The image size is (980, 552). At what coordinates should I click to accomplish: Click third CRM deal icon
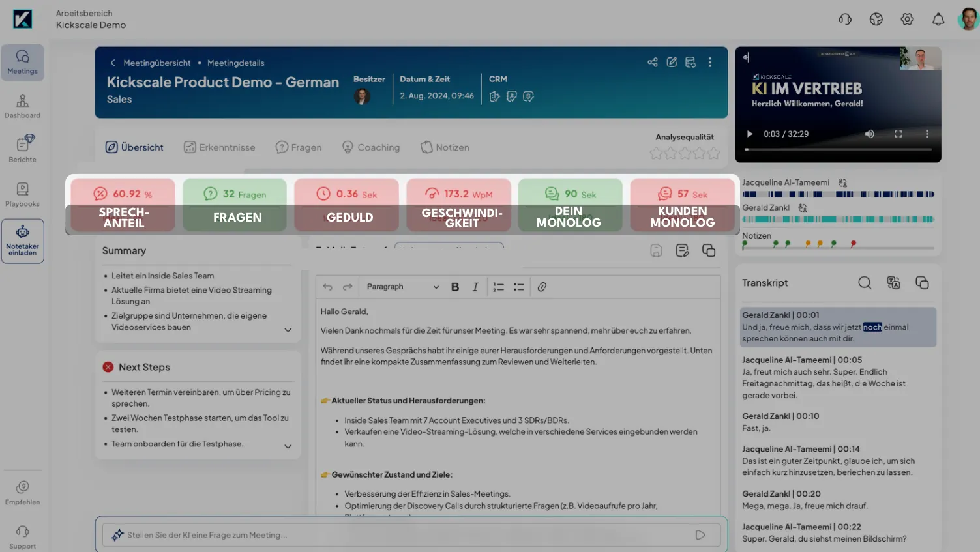(529, 96)
